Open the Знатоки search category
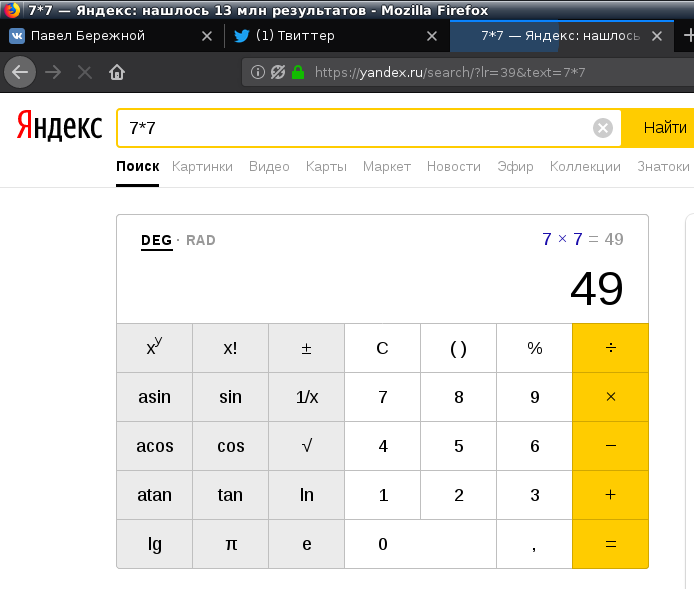Viewport: 694px width, 589px height. coord(663,166)
